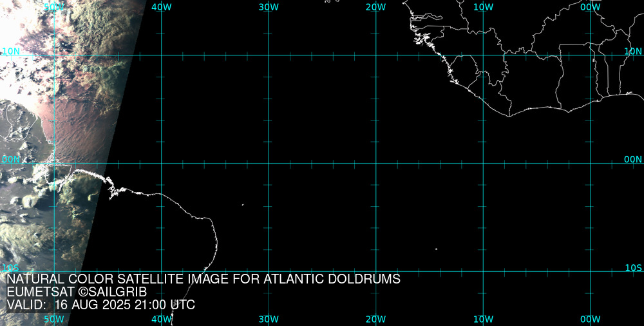644x326 pixels.
Task: Click the 40W longitude label along the bottom edge
Action: 162,319
